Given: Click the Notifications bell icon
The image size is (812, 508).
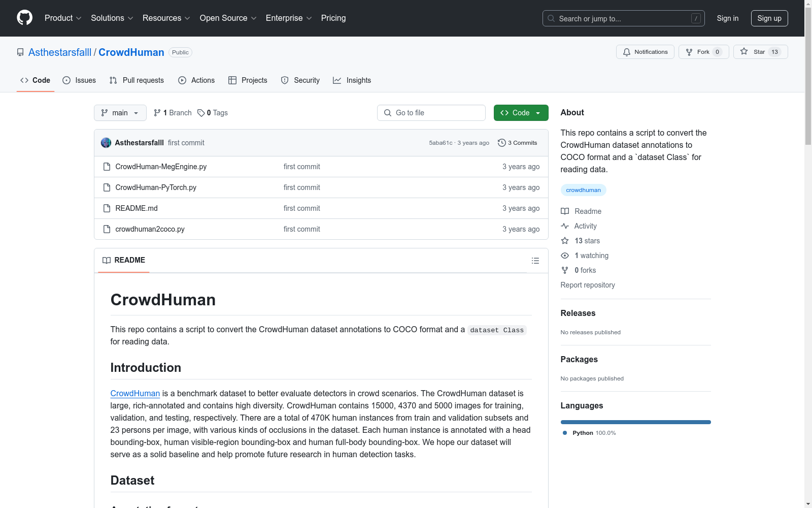Looking at the screenshot, I should [x=627, y=52].
